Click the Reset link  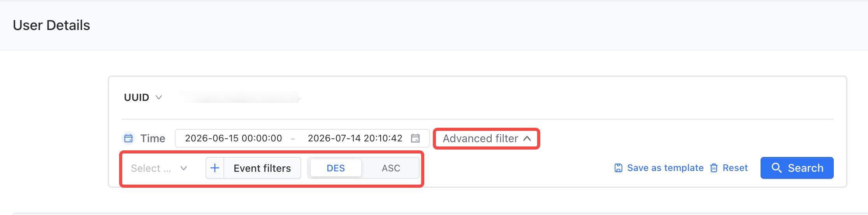click(735, 168)
